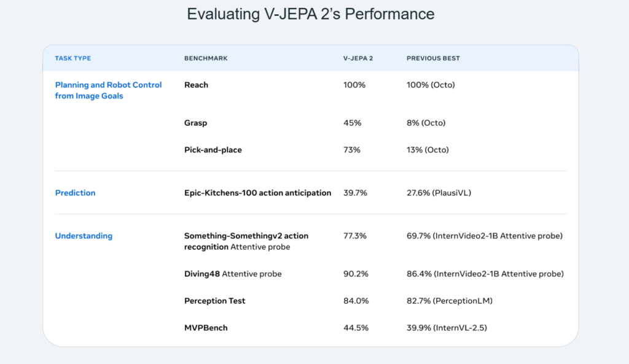Click the "TASK TYPE" column header
The image size is (629, 364).
tap(72, 58)
